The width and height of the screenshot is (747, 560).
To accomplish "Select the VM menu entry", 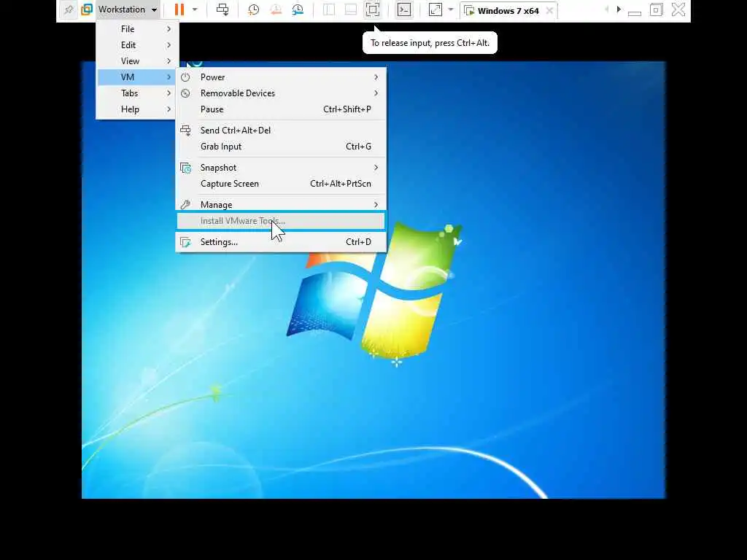I will [x=137, y=77].
